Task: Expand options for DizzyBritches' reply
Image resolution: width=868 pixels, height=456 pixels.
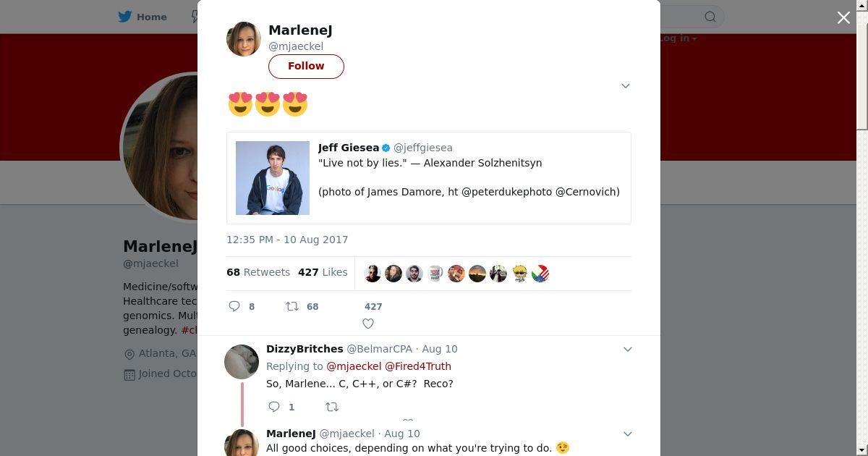Action: [627, 349]
